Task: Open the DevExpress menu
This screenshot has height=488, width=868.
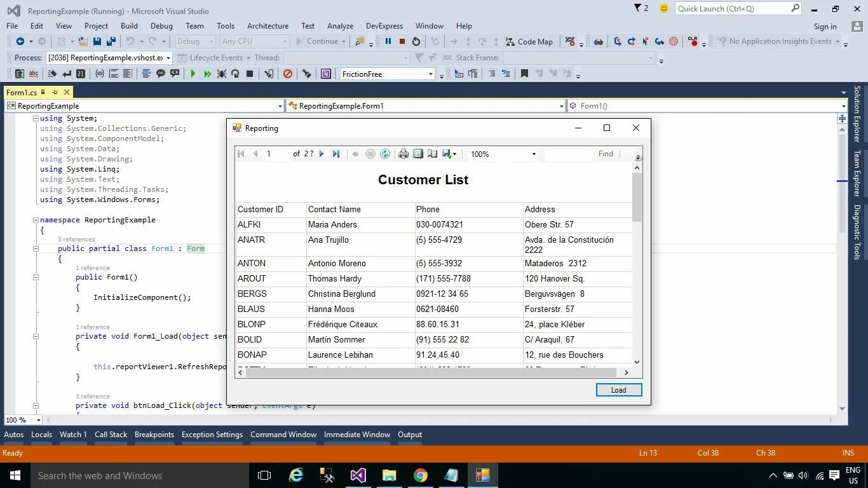Action: [x=384, y=26]
